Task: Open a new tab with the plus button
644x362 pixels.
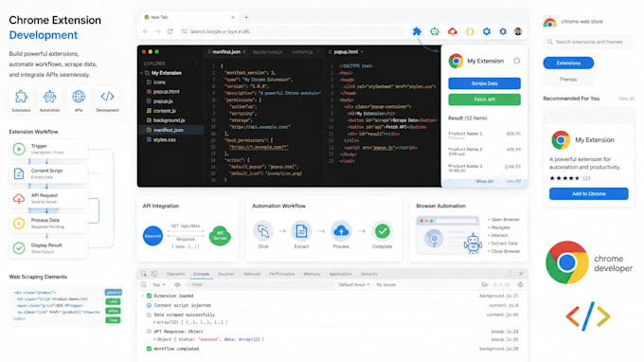Action: [246, 17]
